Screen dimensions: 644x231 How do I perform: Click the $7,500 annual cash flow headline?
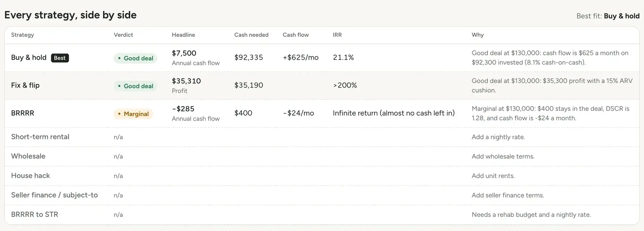(x=184, y=53)
